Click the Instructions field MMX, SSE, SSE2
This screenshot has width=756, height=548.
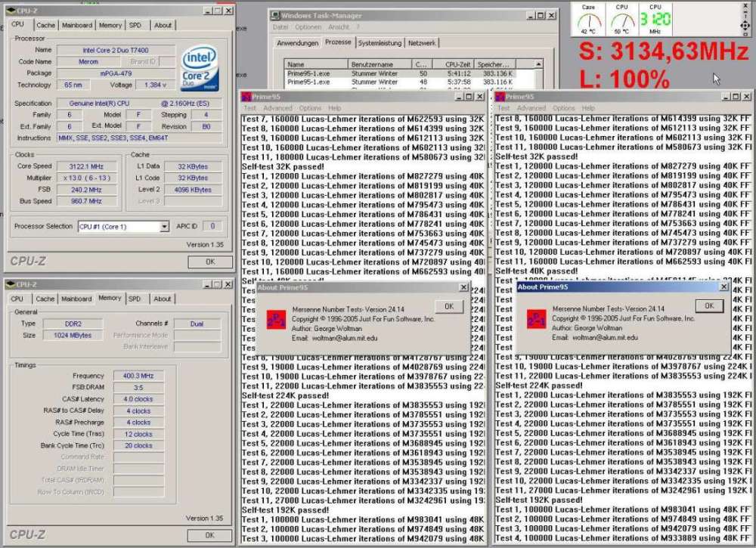point(139,138)
